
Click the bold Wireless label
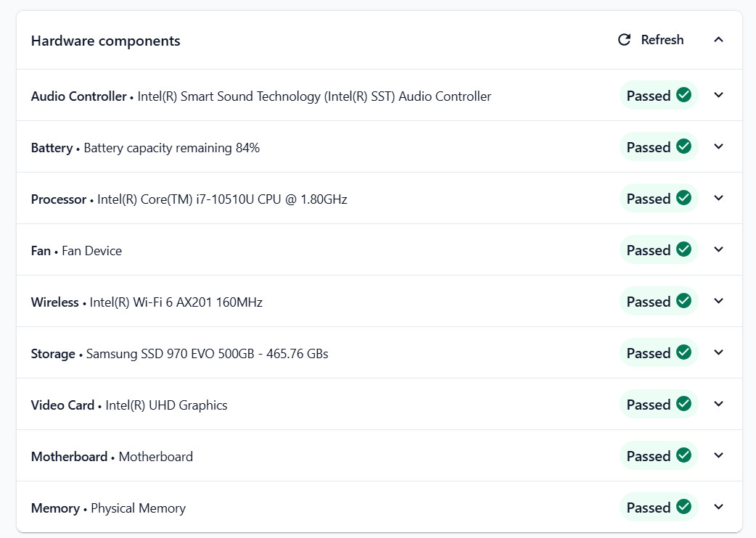pos(55,302)
